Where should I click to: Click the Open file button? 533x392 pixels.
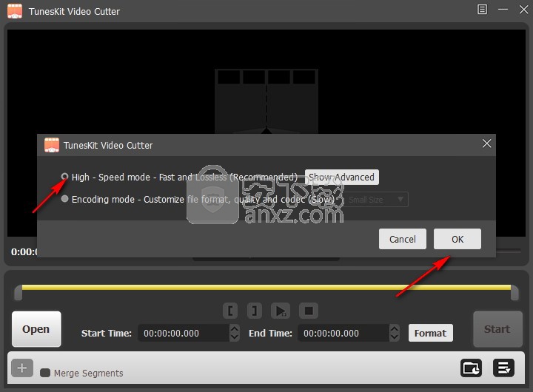pyautogui.click(x=36, y=329)
